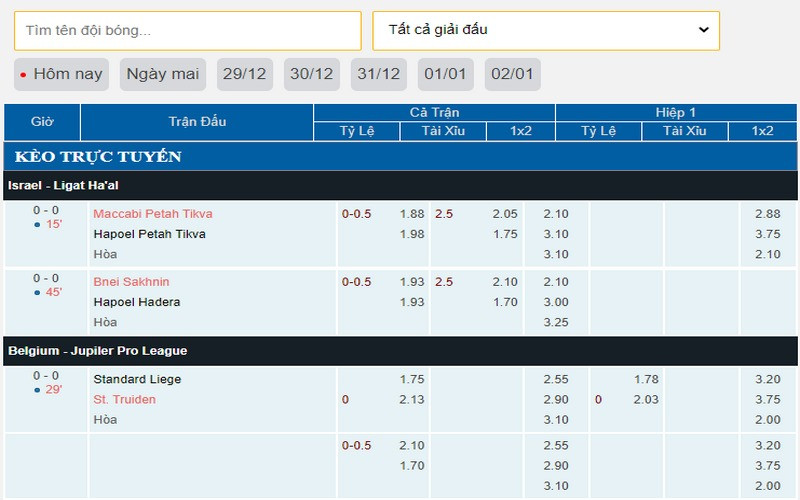Switch to the 02/01 date tab

[512, 74]
